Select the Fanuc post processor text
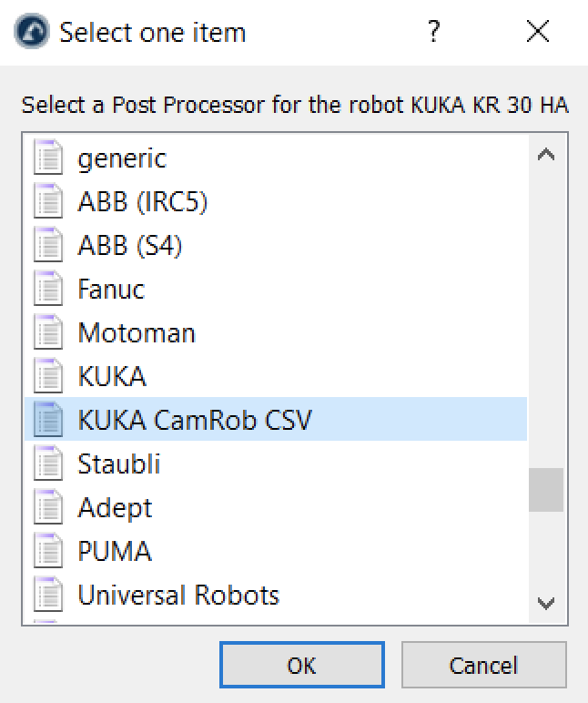Screen dimensions: 588x703 [x=111, y=290]
